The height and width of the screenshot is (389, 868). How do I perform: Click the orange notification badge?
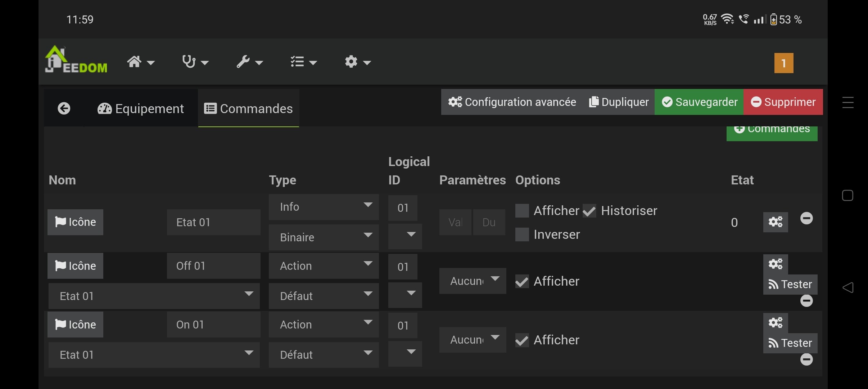pyautogui.click(x=783, y=63)
